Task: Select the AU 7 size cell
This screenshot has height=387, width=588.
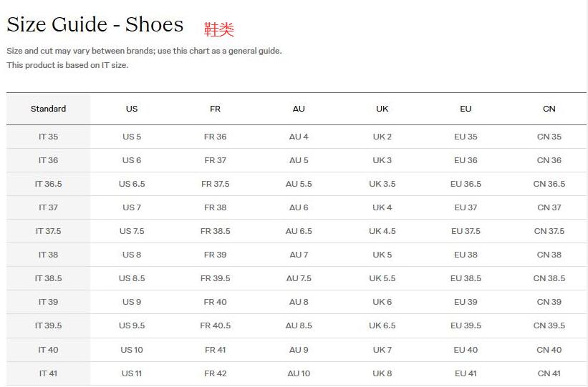Action: [x=299, y=255]
